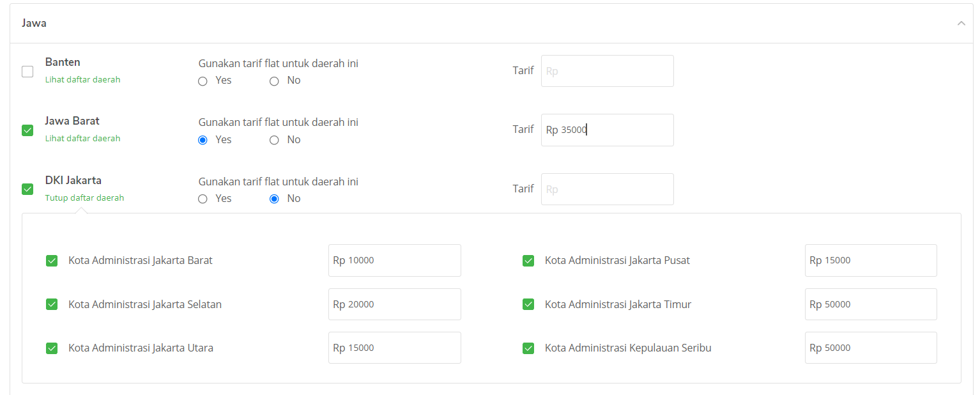Image resolution: width=980 pixels, height=395 pixels.
Task: Click Jakarta Selatan rate input field
Action: pyautogui.click(x=394, y=304)
